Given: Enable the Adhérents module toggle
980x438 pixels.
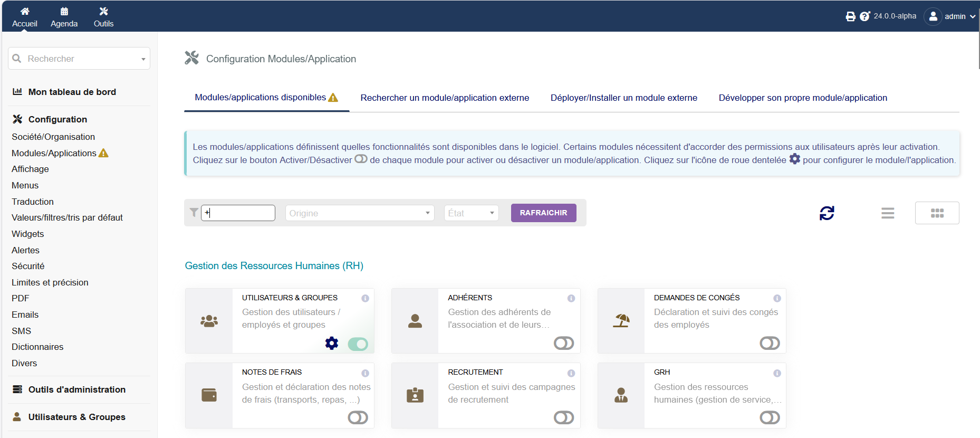Looking at the screenshot, I should (x=564, y=344).
